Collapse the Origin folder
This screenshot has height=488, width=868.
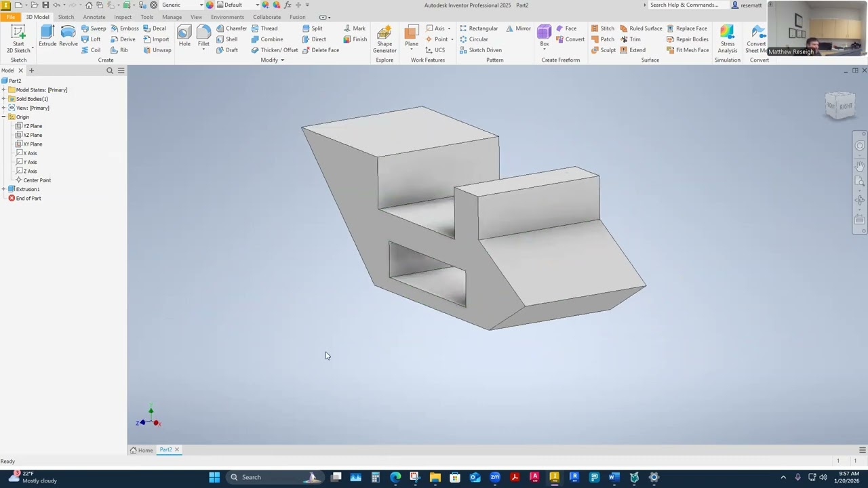coord(3,117)
